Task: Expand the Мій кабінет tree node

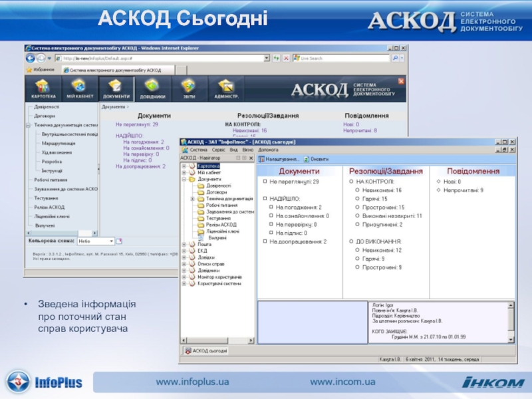Action: pyautogui.click(x=184, y=173)
